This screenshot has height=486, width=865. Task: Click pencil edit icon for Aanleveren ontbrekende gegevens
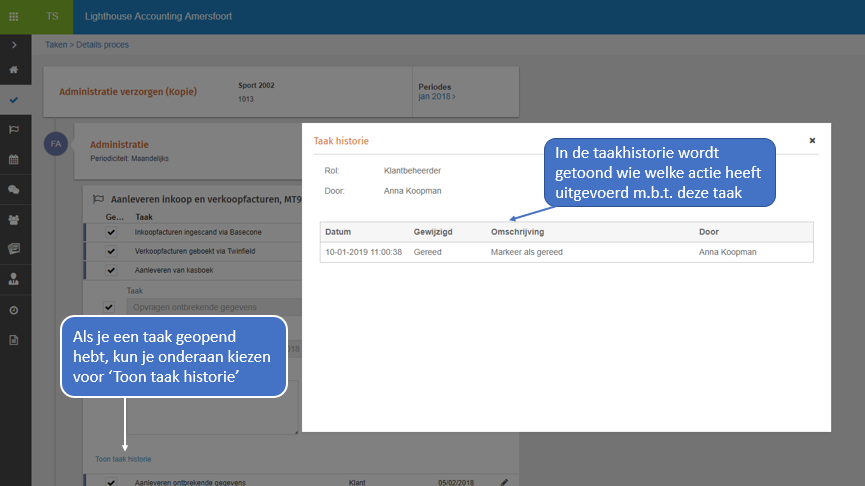(504, 482)
